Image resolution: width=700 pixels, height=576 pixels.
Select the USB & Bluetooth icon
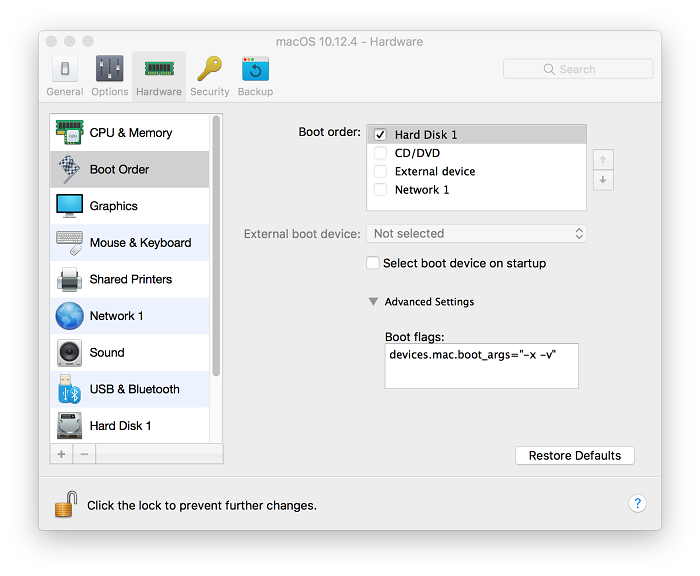tap(69, 389)
